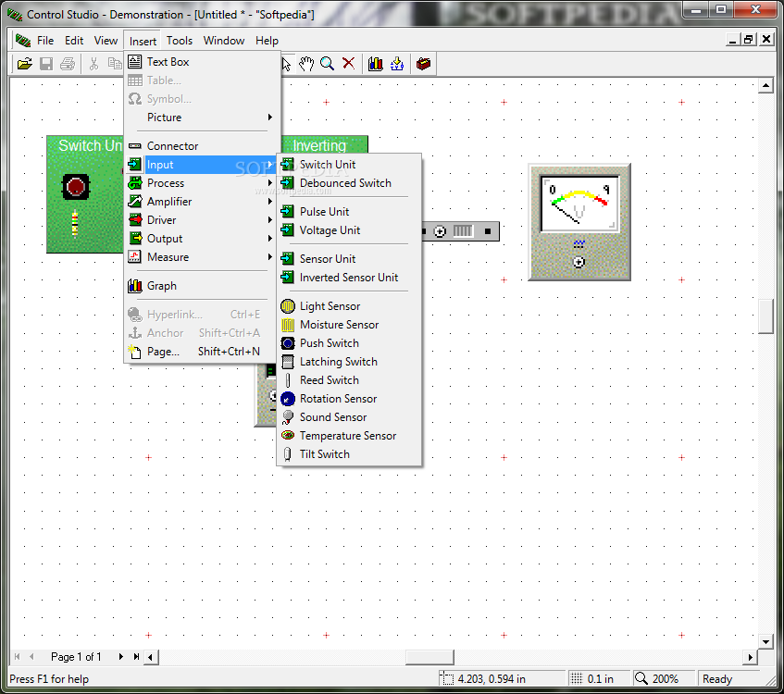Insert a Switch Unit
The height and width of the screenshot is (694, 784).
point(349,165)
